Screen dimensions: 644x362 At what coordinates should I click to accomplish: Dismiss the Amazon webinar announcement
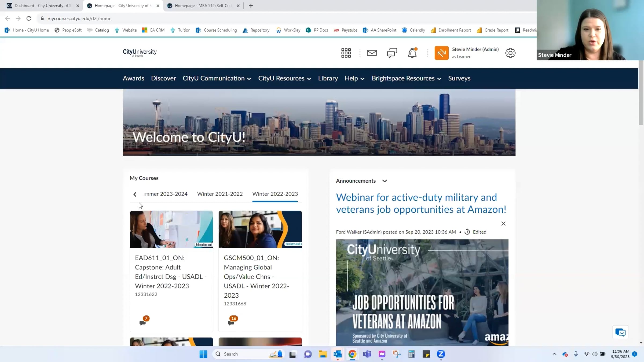pyautogui.click(x=503, y=224)
